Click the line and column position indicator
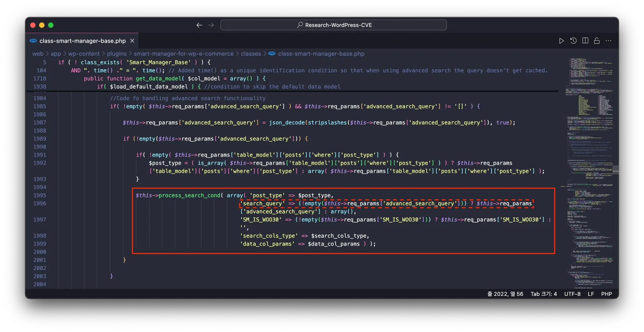The height and width of the screenshot is (332, 644). 505,294
